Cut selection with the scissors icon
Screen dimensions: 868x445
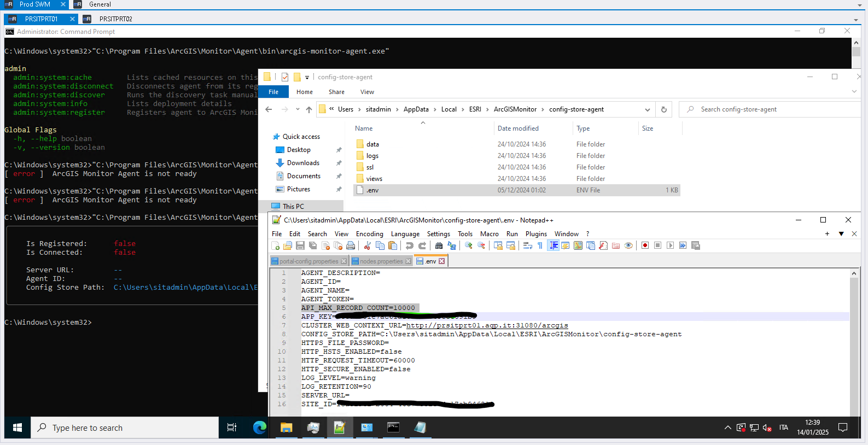coord(368,246)
